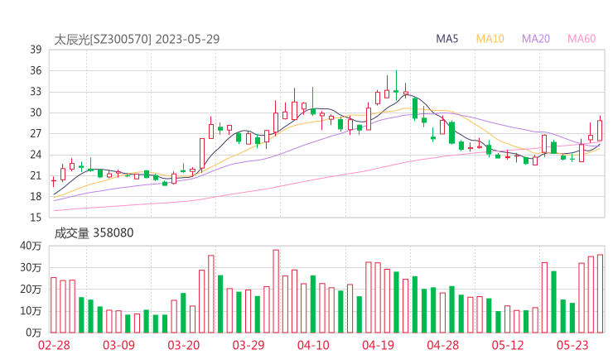Image resolution: width=613 pixels, height=364 pixels.
Task: Click the MA60 legend label
Action: [582, 39]
